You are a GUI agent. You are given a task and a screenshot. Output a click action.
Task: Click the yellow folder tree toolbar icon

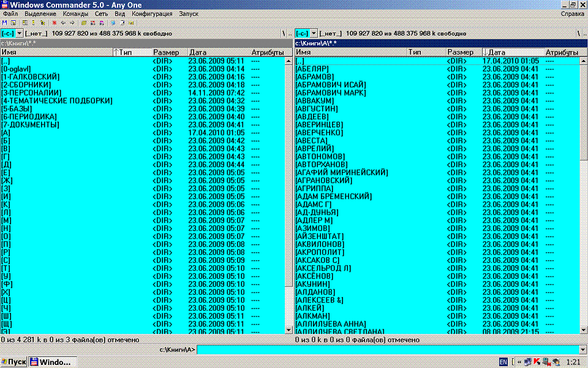click(x=42, y=23)
